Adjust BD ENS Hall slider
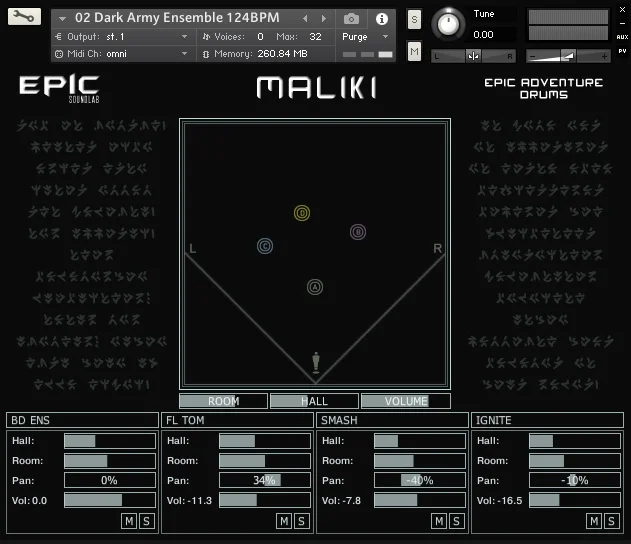Viewport: 631px width, 544px height. (110, 441)
